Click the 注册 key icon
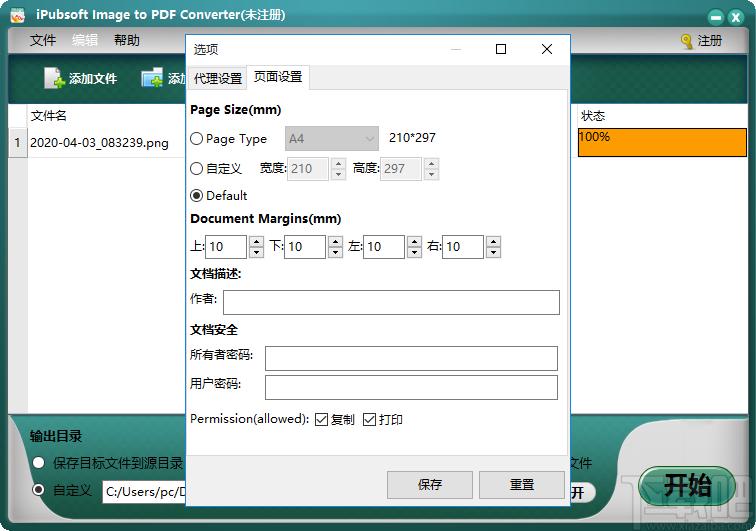 [x=687, y=41]
